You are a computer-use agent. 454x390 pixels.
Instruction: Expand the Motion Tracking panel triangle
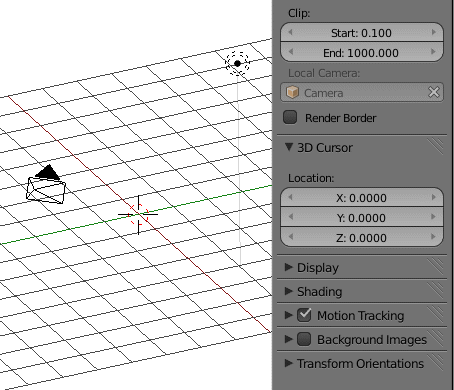pos(289,315)
